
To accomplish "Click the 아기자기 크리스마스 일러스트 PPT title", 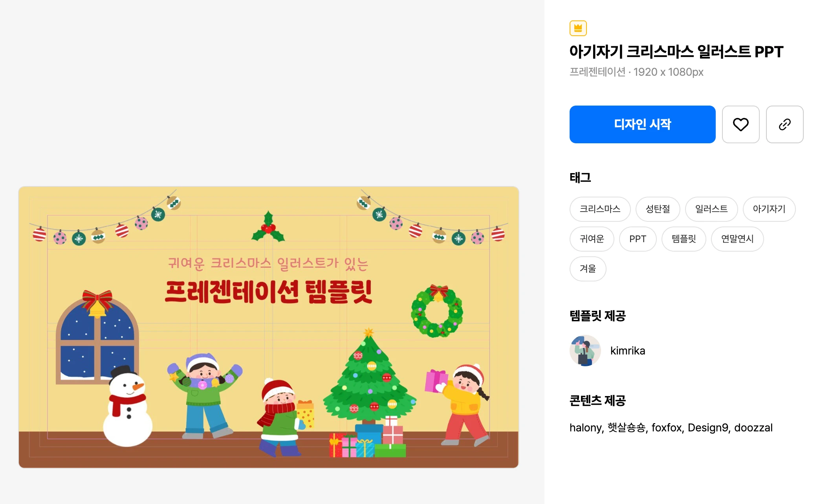I will (676, 52).
